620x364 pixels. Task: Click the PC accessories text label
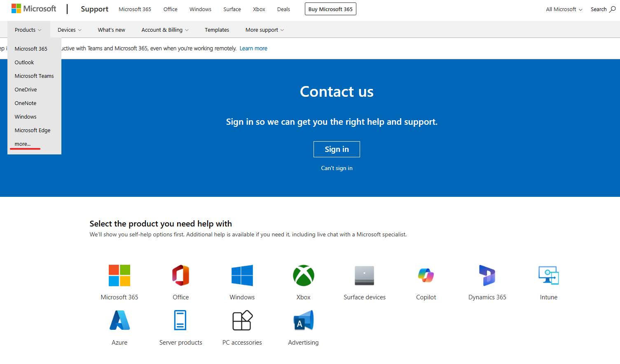click(242, 343)
